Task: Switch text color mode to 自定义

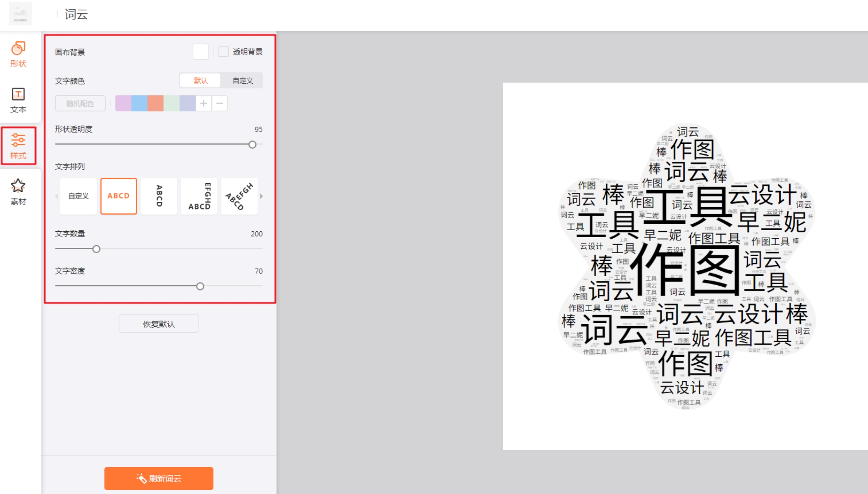Action: [242, 81]
